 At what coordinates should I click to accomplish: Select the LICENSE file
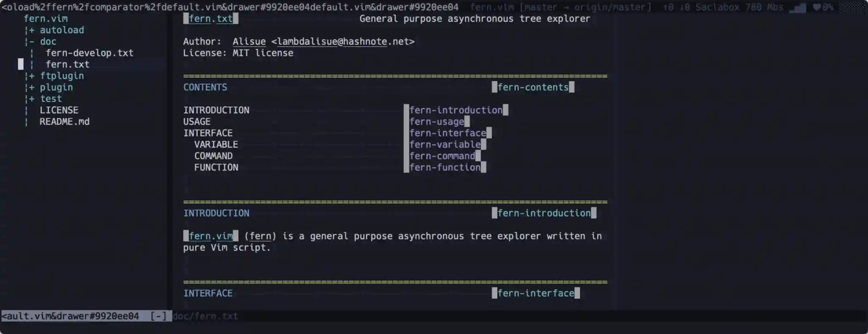(59, 110)
